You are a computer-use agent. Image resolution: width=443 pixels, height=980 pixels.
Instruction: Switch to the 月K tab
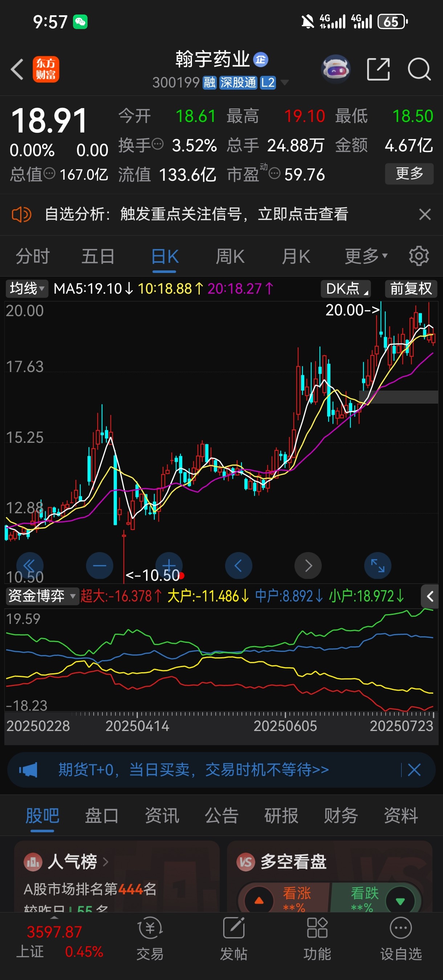click(296, 256)
